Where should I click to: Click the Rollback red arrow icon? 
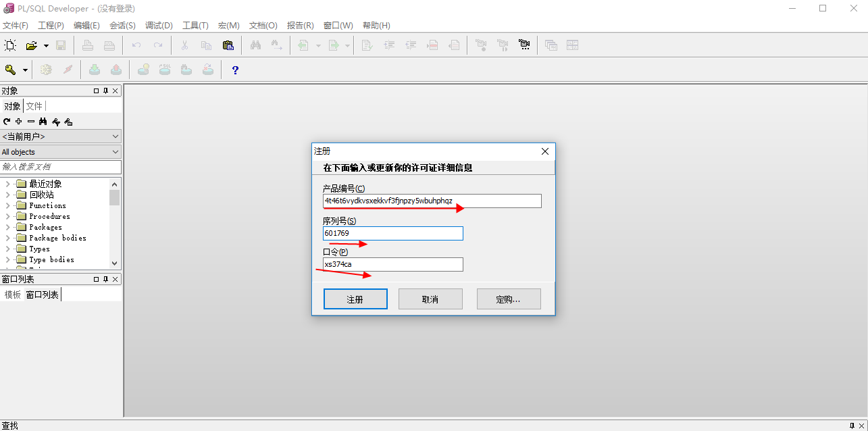pos(116,70)
